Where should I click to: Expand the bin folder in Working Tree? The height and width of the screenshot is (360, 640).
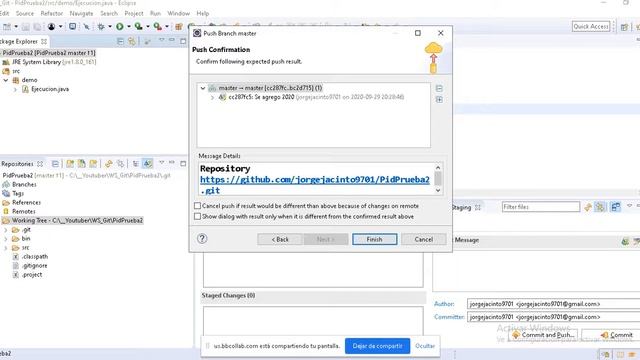5,239
